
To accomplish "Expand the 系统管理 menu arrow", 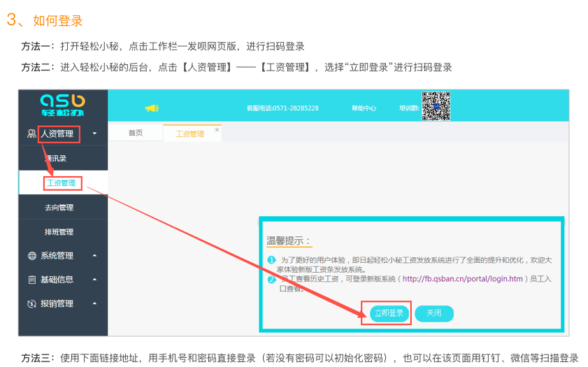I will [94, 256].
